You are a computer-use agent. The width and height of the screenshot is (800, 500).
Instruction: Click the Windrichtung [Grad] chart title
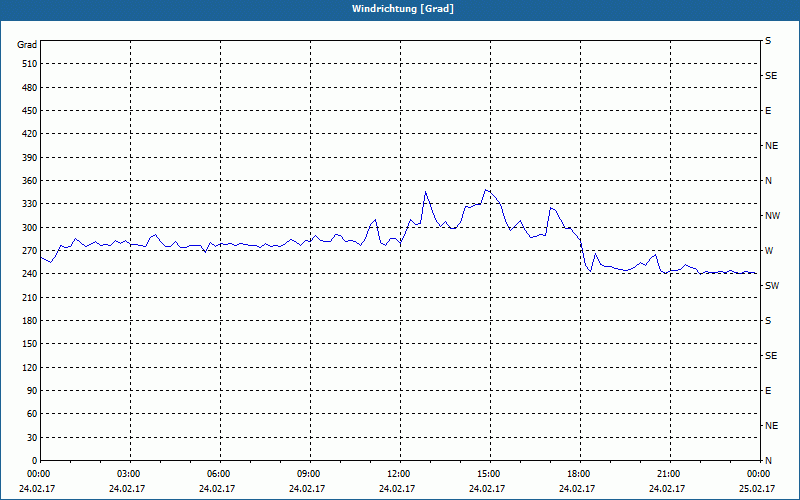point(403,9)
